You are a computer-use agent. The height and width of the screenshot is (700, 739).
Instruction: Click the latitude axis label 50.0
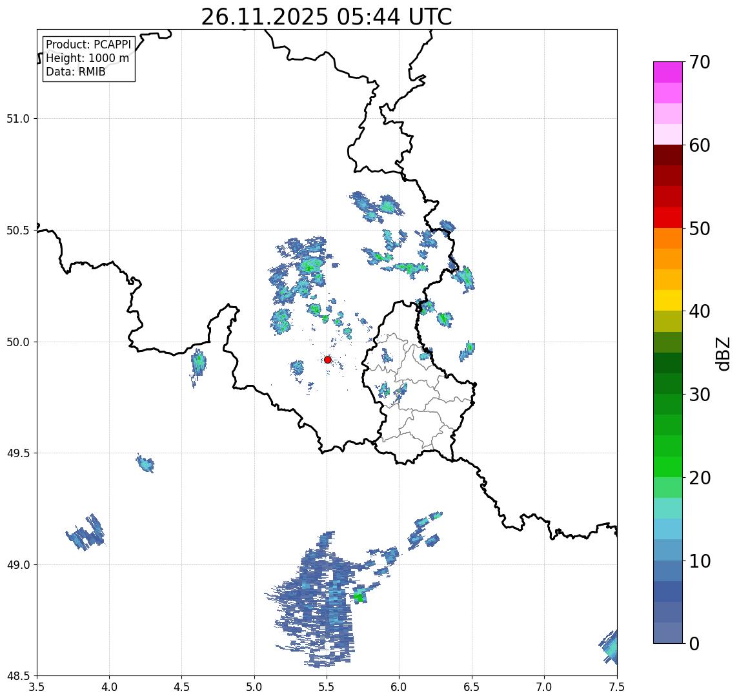coord(18,342)
